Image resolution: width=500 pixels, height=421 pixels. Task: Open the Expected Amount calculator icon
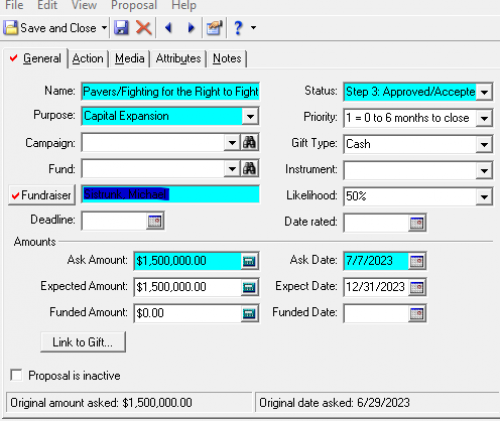249,287
